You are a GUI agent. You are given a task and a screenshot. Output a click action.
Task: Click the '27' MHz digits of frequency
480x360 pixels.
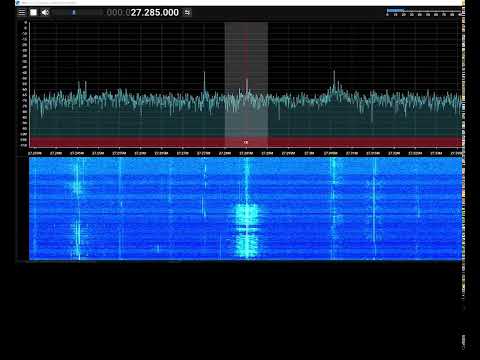tap(136, 12)
